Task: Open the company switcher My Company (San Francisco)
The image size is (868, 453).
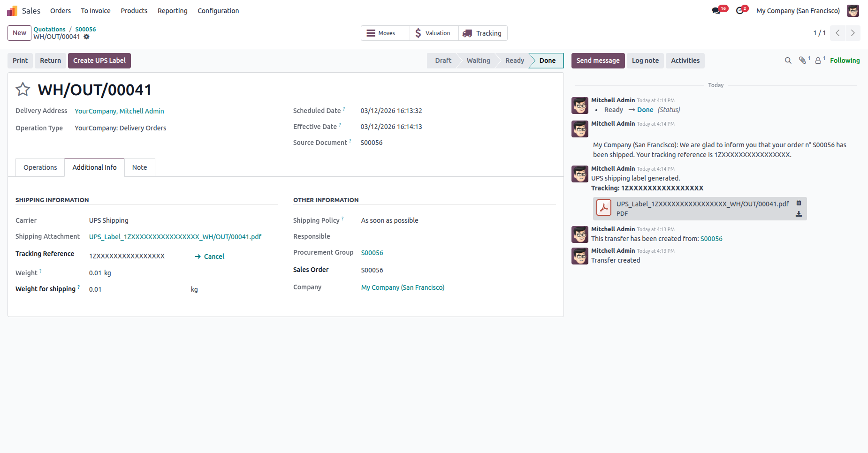Action: click(x=798, y=11)
